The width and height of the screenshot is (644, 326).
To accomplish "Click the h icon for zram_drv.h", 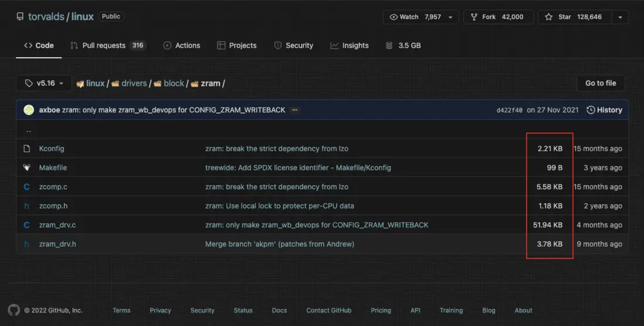I will (x=27, y=244).
